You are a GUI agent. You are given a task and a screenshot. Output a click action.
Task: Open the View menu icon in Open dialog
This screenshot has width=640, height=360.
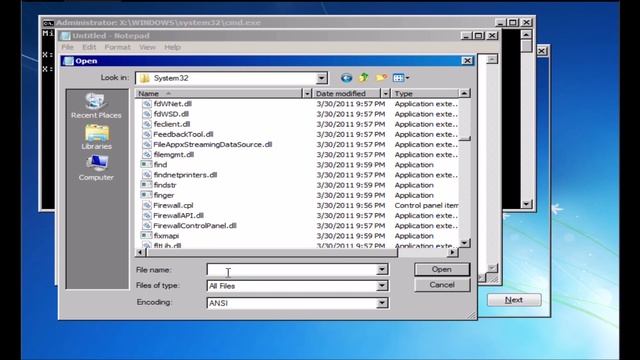[x=400, y=78]
